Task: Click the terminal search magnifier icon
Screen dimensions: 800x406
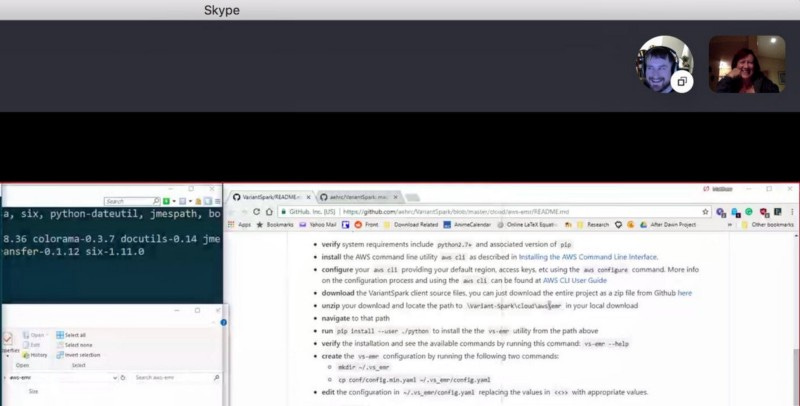Action: tap(157, 201)
